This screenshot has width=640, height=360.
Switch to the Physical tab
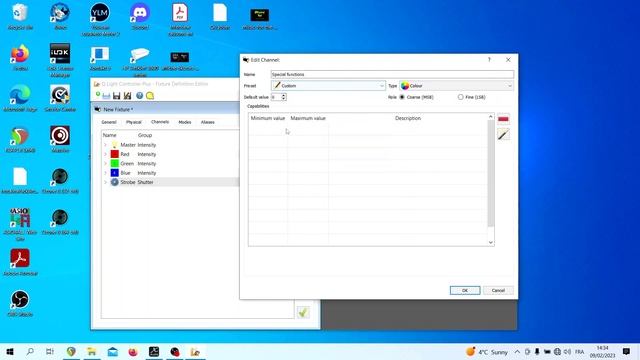point(134,122)
